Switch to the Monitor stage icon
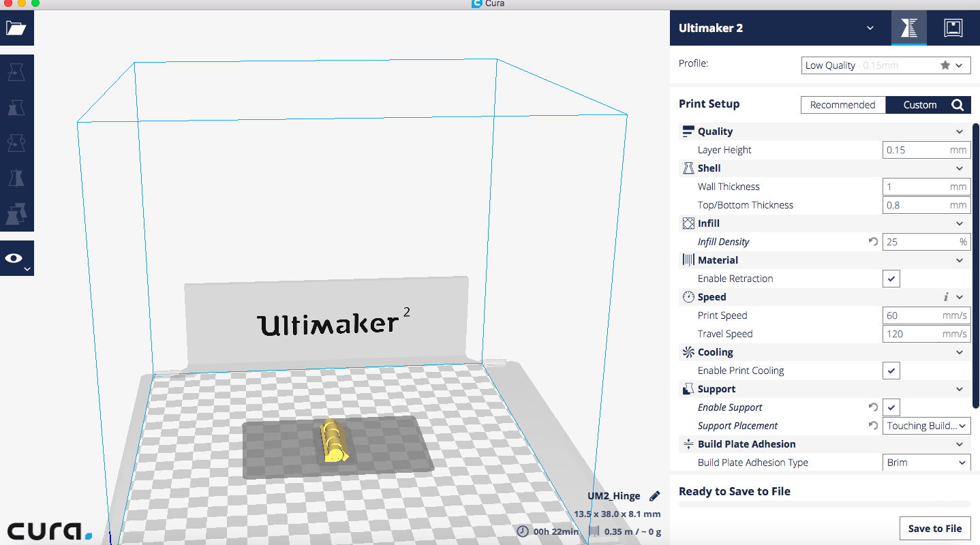This screenshot has height=545, width=980. pos(953,28)
